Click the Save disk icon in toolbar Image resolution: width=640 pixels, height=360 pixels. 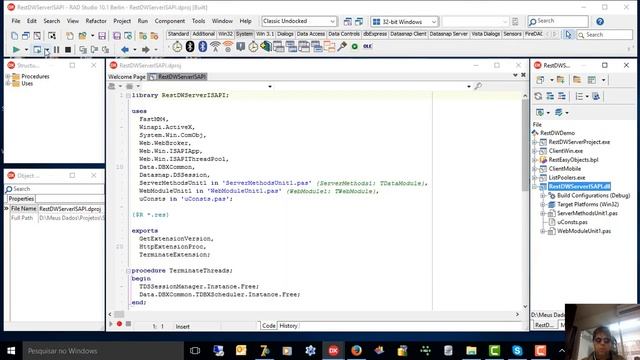tap(102, 36)
